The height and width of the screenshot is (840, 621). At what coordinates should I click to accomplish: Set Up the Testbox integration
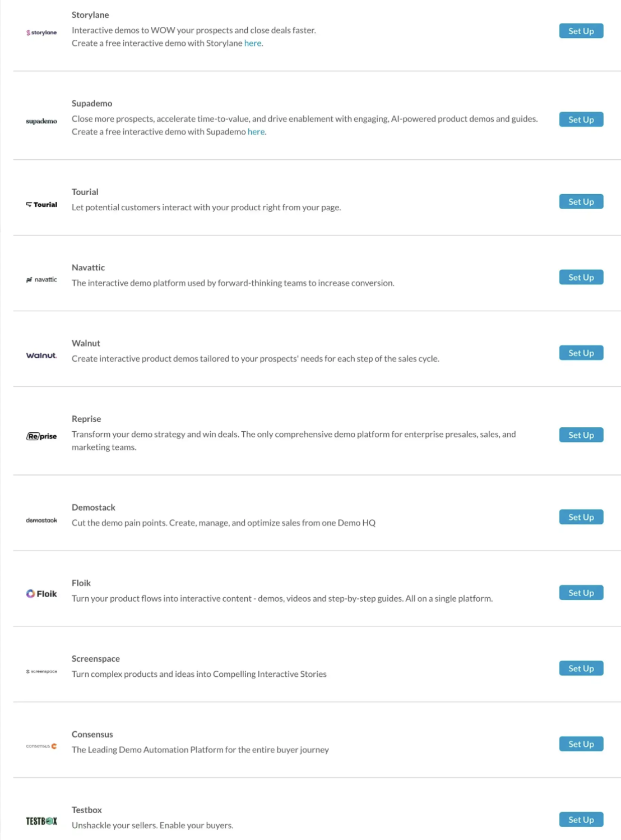(581, 819)
